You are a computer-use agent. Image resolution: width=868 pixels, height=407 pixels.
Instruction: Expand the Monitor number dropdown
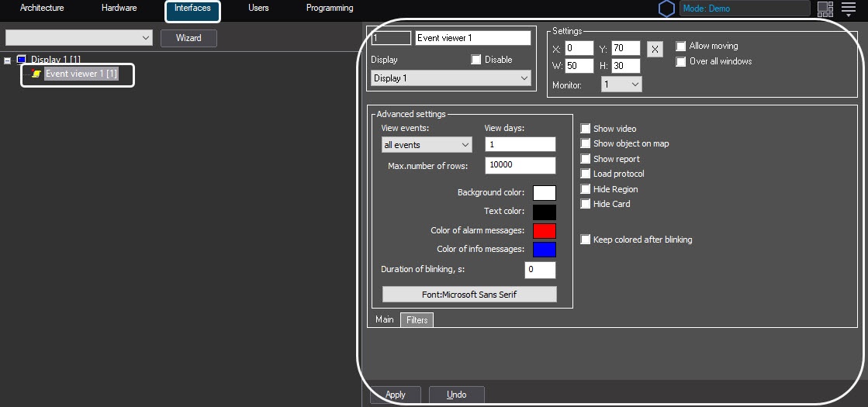coord(621,85)
